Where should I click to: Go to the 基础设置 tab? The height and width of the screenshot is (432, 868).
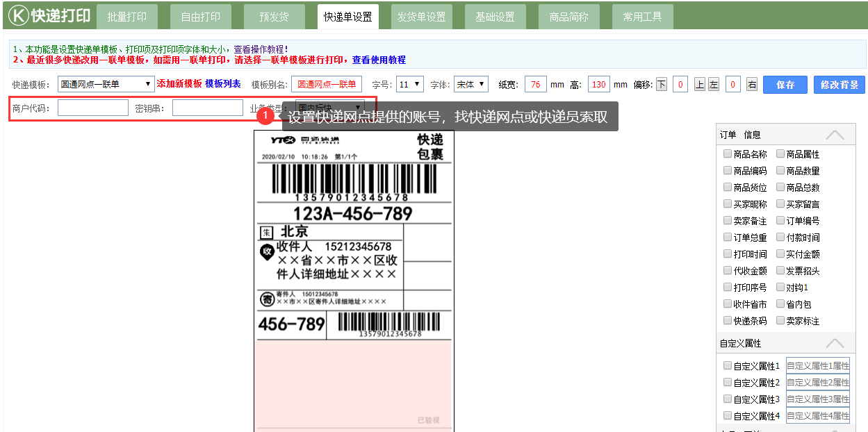click(496, 17)
